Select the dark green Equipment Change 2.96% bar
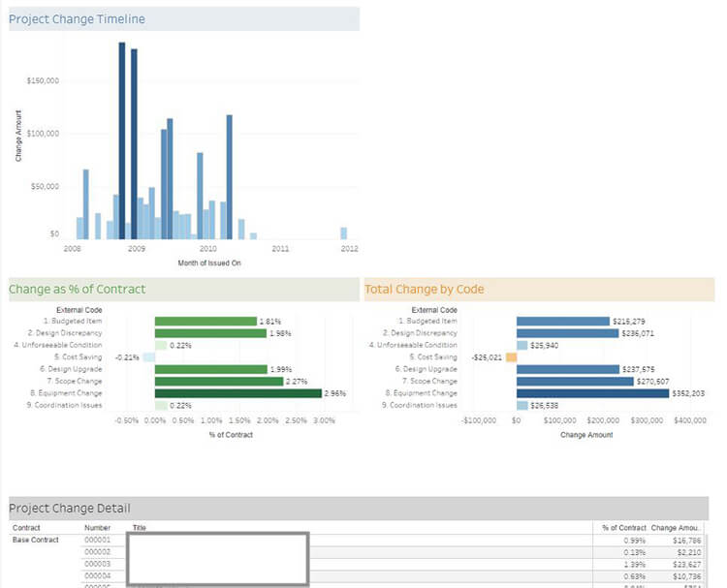The image size is (727, 588). 238,393
